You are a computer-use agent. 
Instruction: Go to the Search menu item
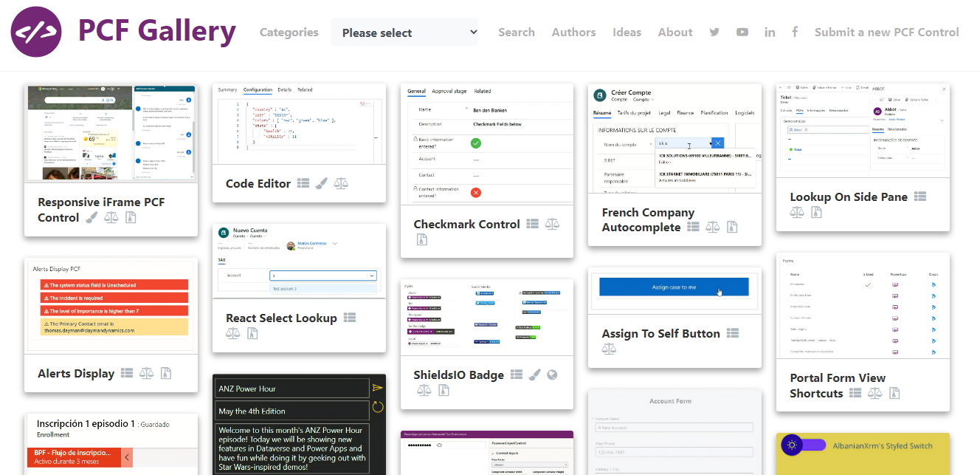click(517, 32)
